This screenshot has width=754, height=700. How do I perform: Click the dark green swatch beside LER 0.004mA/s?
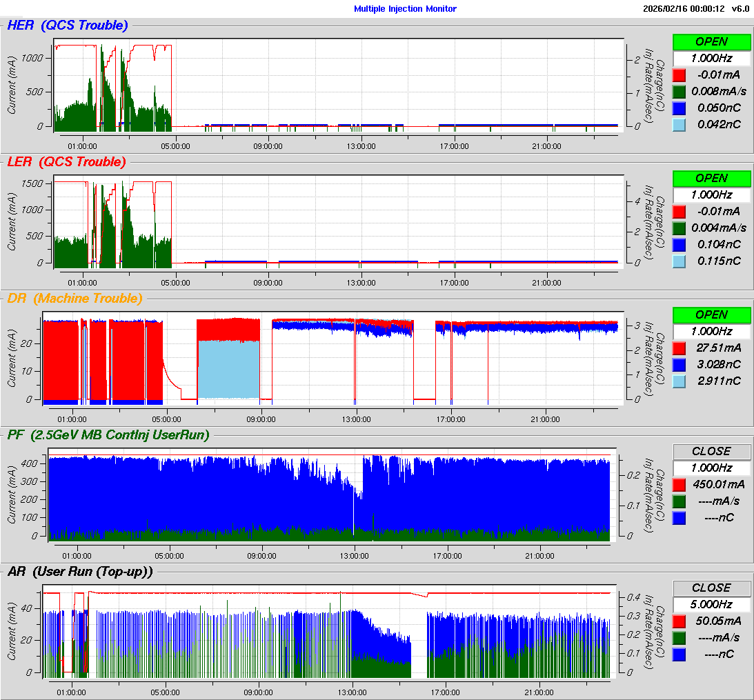pos(679,228)
